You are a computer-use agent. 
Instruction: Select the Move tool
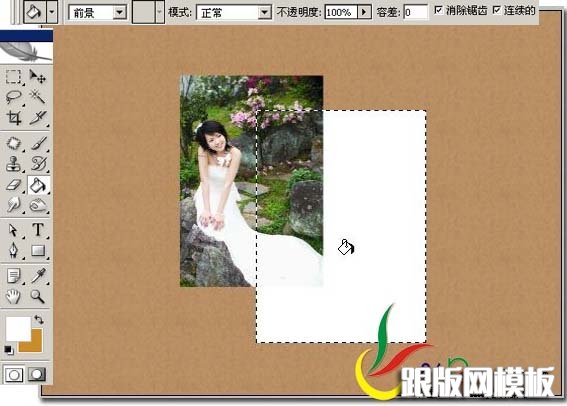[38, 76]
